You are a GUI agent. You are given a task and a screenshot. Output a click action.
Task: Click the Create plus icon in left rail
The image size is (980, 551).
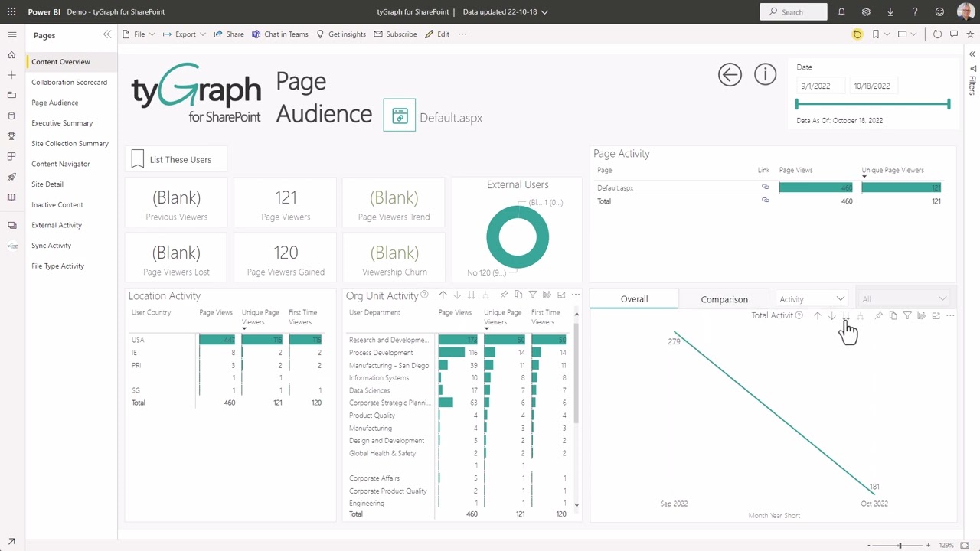(x=11, y=75)
